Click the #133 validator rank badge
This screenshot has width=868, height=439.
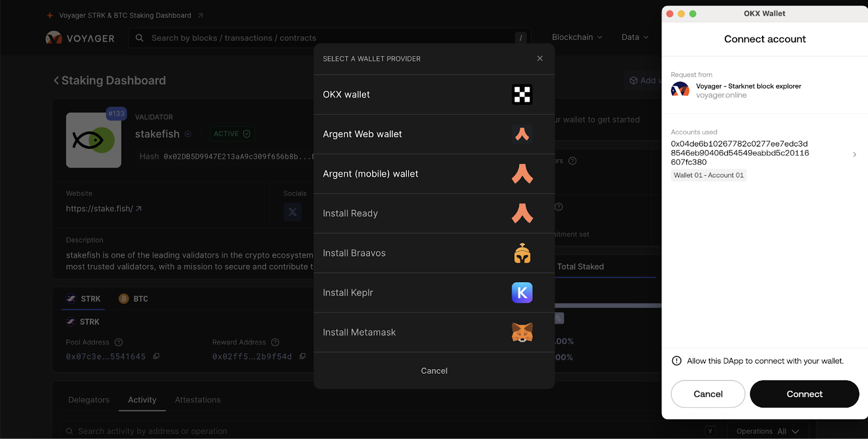click(117, 113)
